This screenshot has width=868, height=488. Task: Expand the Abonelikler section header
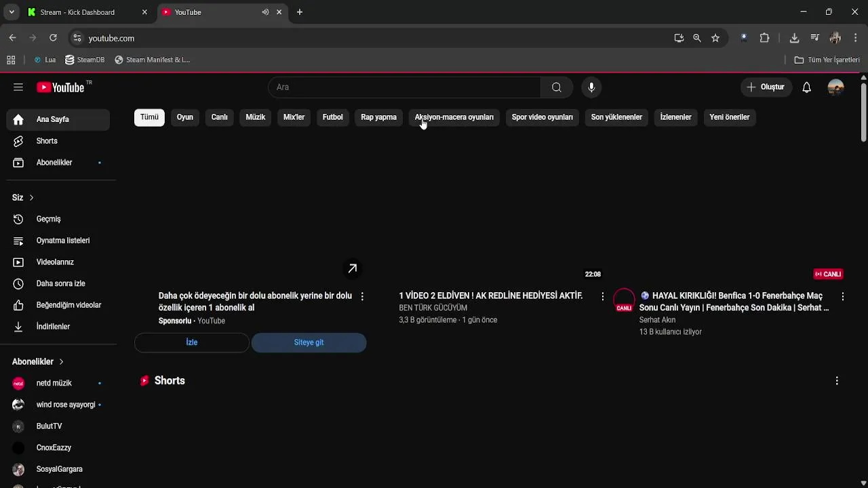coord(38,361)
